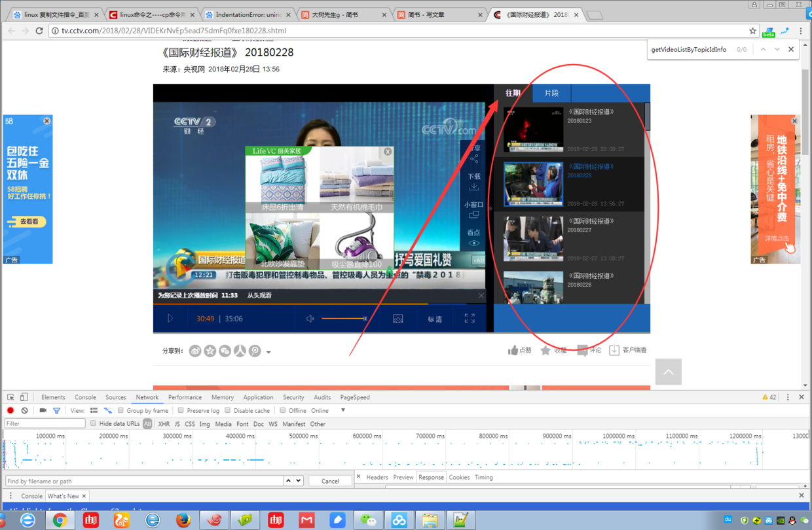This screenshot has height=530, width=812.
Task: Dismiss the last-playback-time notice bar
Action: (x=481, y=296)
